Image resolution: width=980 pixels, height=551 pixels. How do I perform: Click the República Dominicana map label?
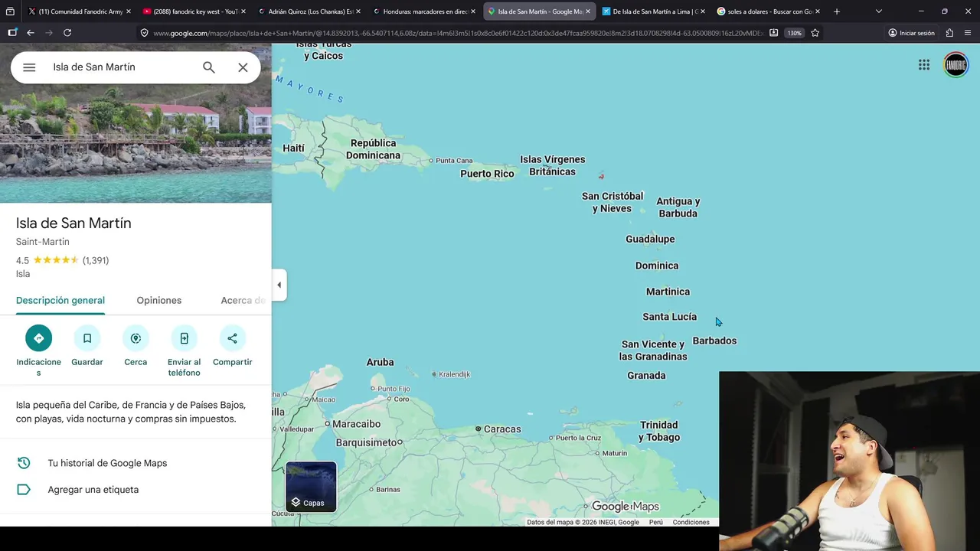(x=373, y=149)
